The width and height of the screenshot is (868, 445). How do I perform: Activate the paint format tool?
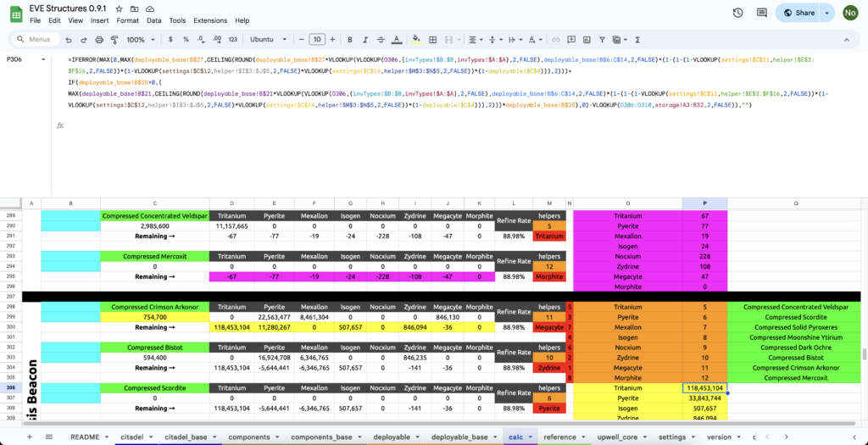point(114,40)
